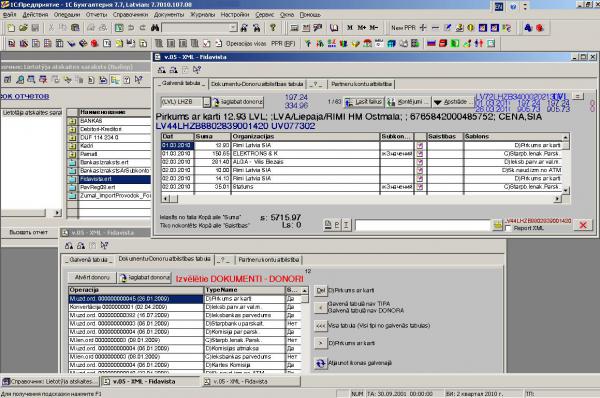Click the document icon in Rimi Latvia 12.93 row
Image resolution: width=600 pixels, height=398 pixels.
pyautogui.click(x=420, y=145)
